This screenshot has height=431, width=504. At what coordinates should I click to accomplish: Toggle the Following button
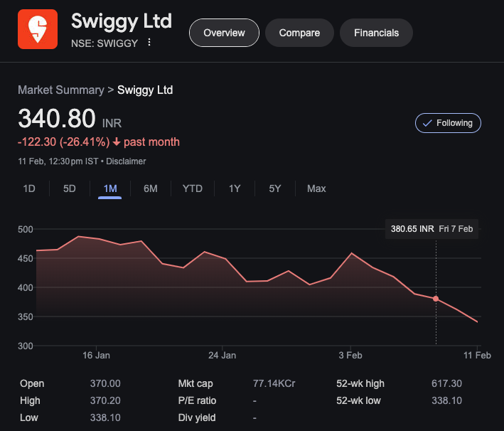coord(448,123)
